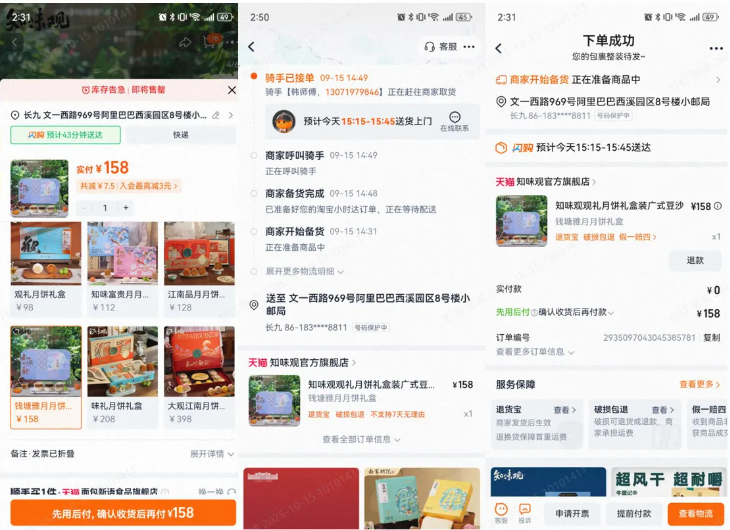Viewport: 730px width, 530px height.
Task: Choose 大观江南月饼 ¥398 option
Action: [x=199, y=376]
